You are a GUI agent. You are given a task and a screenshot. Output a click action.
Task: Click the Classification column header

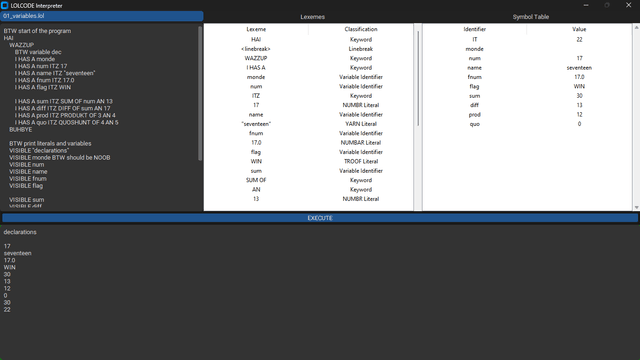361,29
